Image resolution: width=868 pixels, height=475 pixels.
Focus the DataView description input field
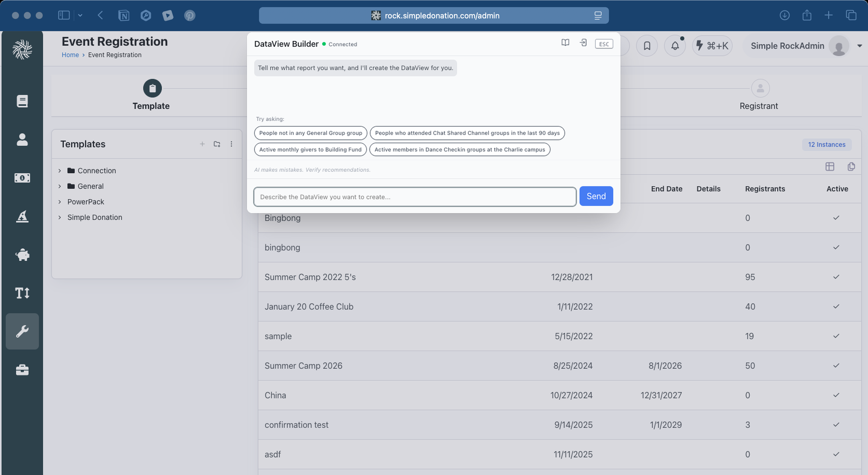tap(415, 197)
